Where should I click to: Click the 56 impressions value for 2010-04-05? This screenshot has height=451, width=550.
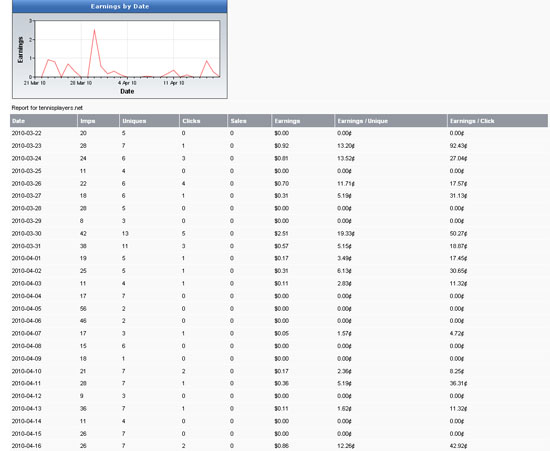[x=83, y=309]
